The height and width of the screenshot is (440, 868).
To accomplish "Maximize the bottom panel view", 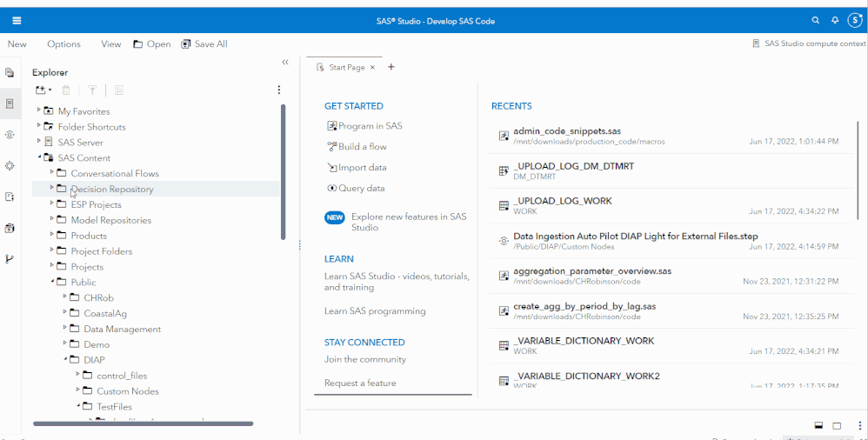I will click(x=837, y=425).
